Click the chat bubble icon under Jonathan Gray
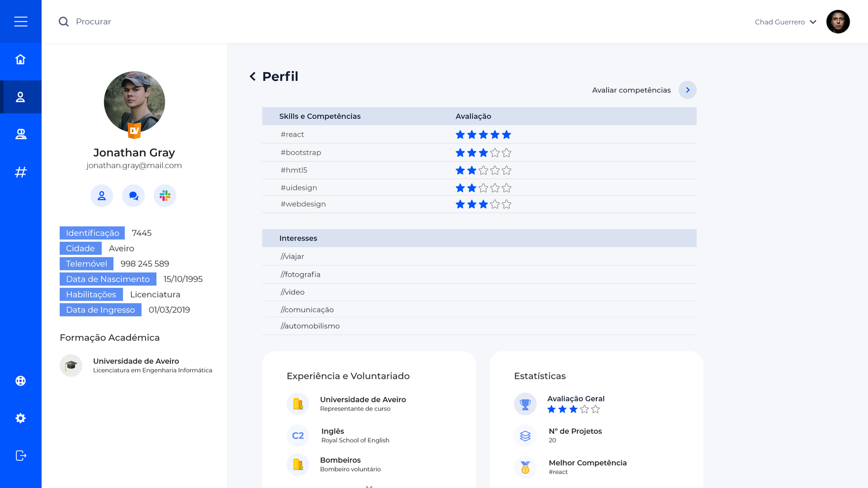868x488 pixels. click(133, 196)
